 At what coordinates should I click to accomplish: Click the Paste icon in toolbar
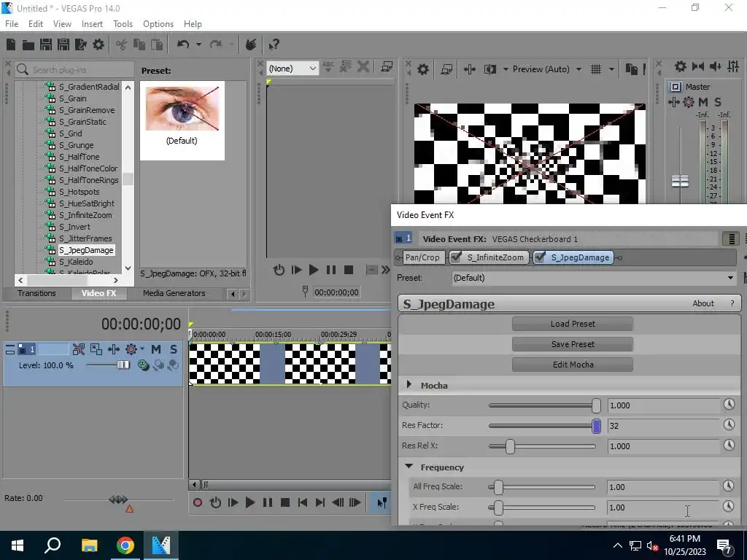[157, 44]
